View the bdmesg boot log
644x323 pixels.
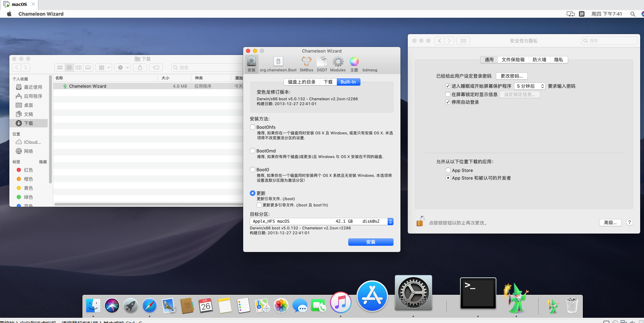click(369, 64)
